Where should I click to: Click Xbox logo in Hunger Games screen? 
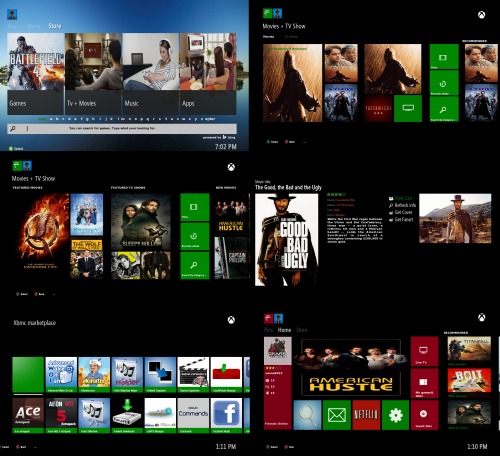231,167
